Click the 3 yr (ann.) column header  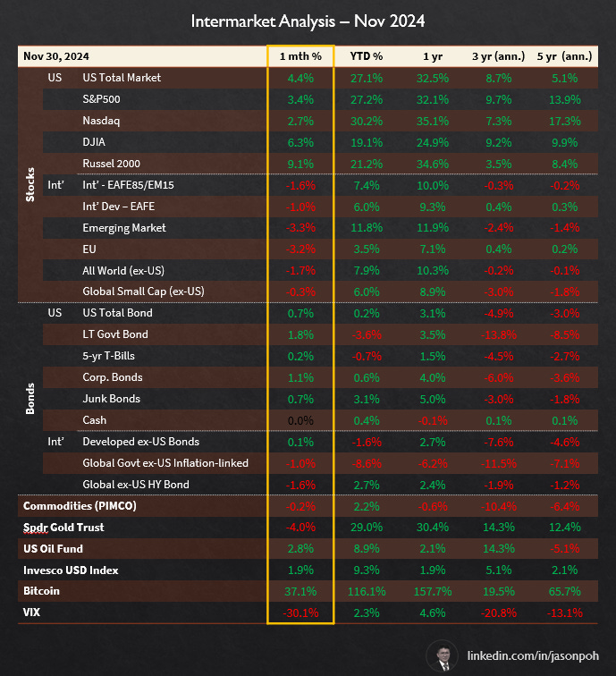click(x=498, y=56)
